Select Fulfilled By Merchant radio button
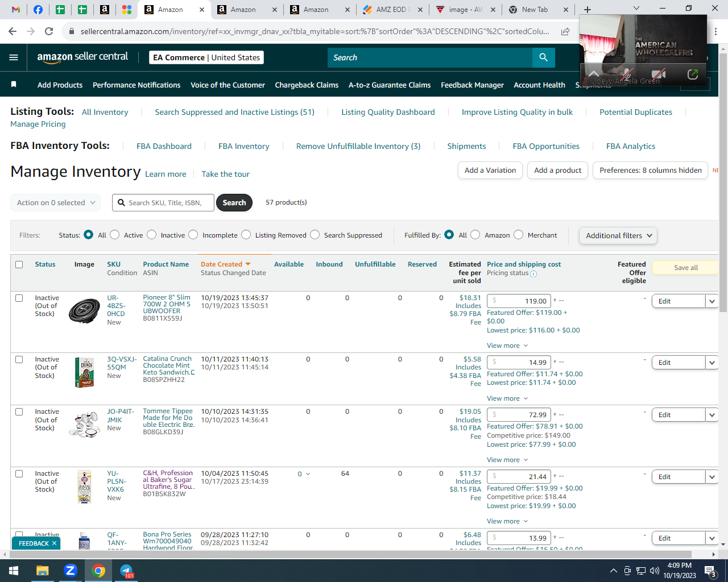 click(518, 235)
